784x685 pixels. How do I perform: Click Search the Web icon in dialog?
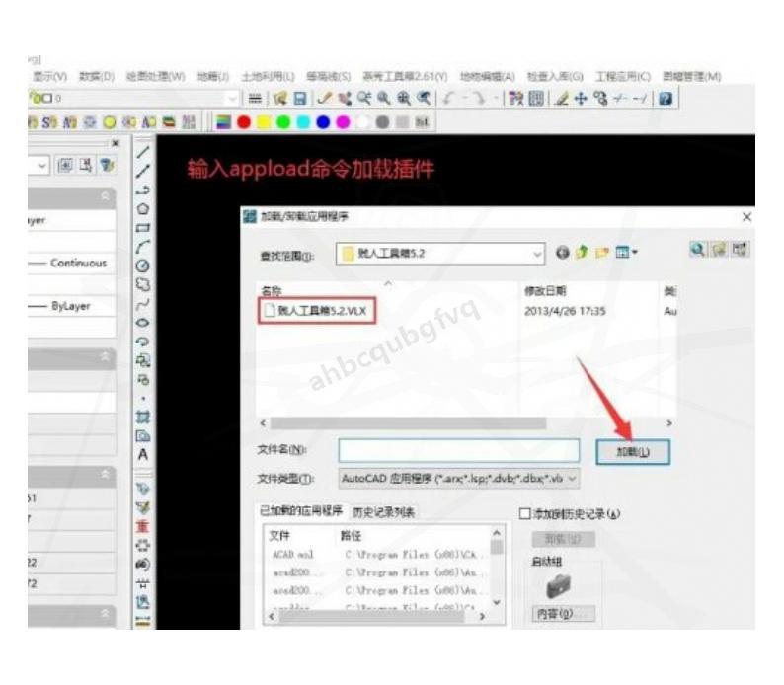tap(697, 250)
